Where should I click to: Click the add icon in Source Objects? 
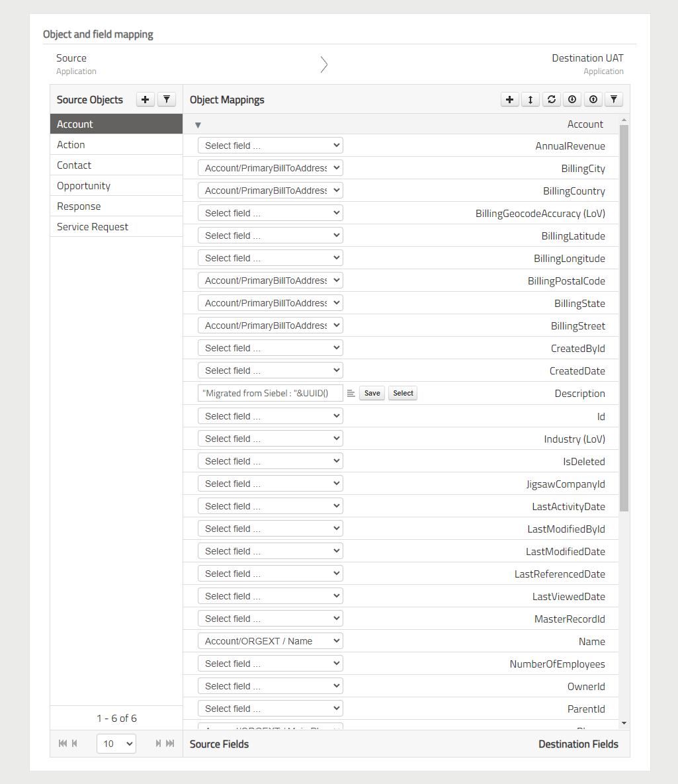coord(146,99)
